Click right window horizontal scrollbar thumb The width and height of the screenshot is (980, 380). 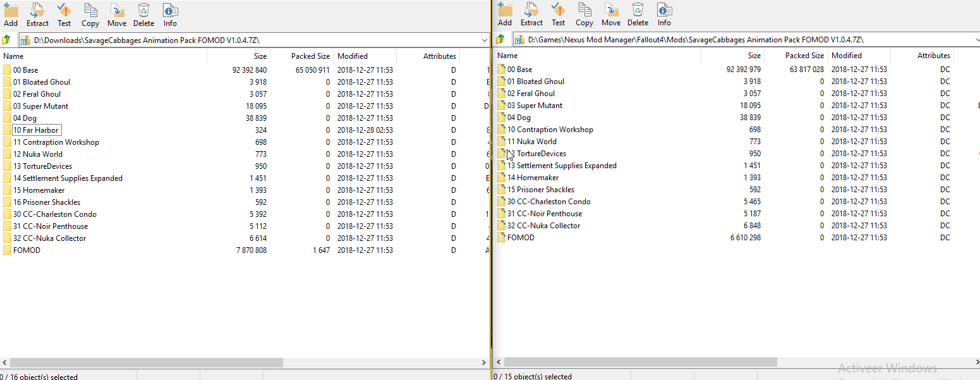pos(641,362)
